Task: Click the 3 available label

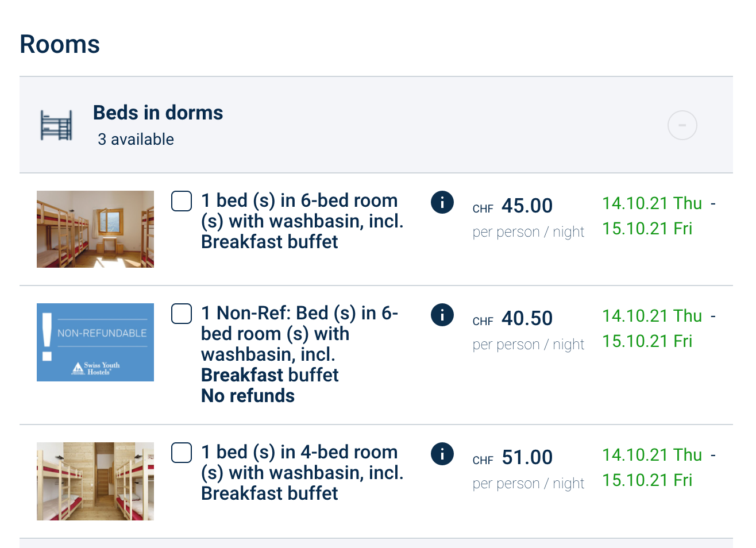Action: click(136, 140)
